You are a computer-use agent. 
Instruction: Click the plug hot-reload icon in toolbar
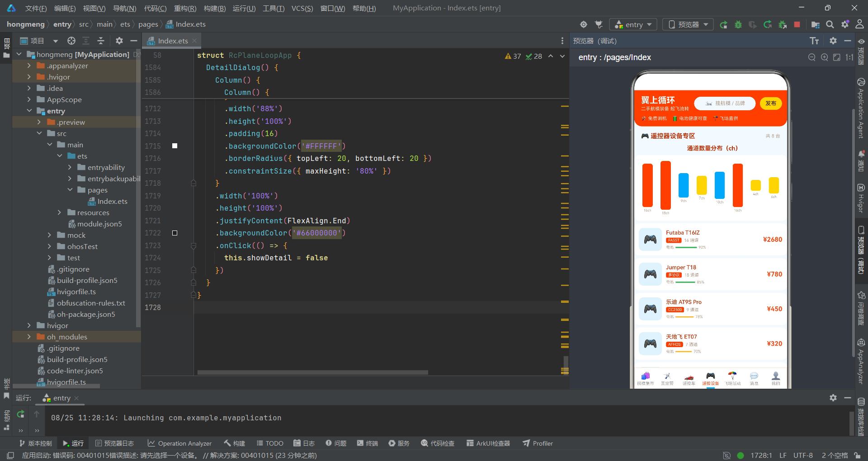coord(599,24)
